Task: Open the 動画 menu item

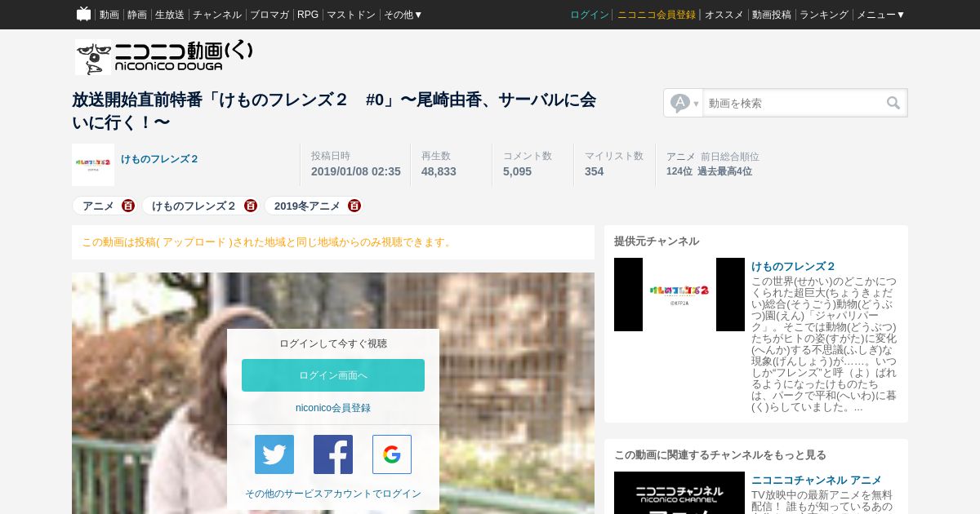Action: (x=109, y=15)
